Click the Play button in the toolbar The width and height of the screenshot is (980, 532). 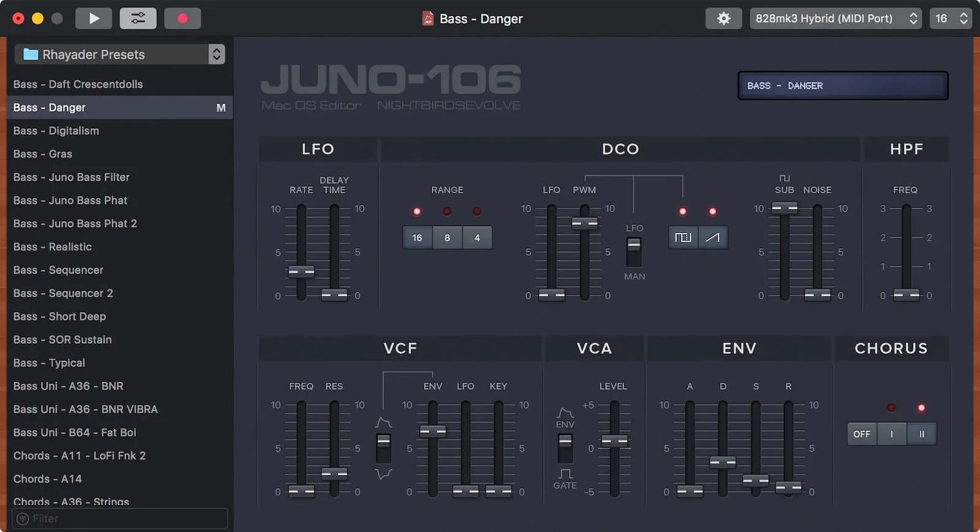94,18
